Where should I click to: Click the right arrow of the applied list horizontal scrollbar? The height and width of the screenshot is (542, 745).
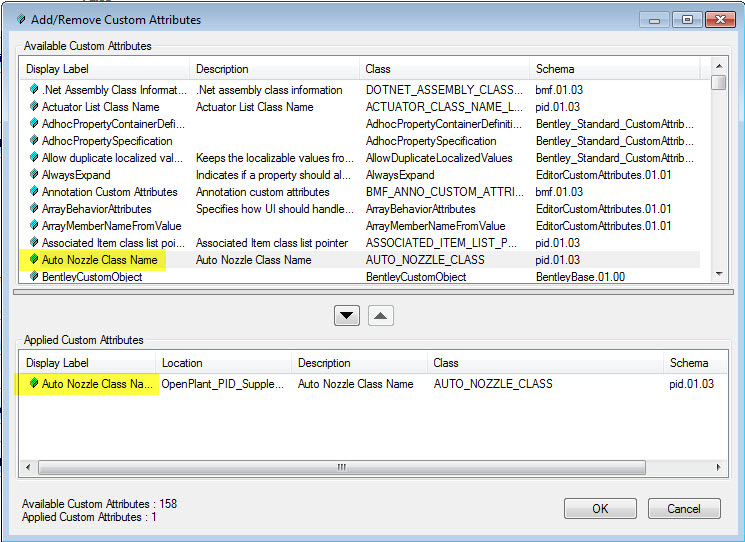tap(718, 467)
